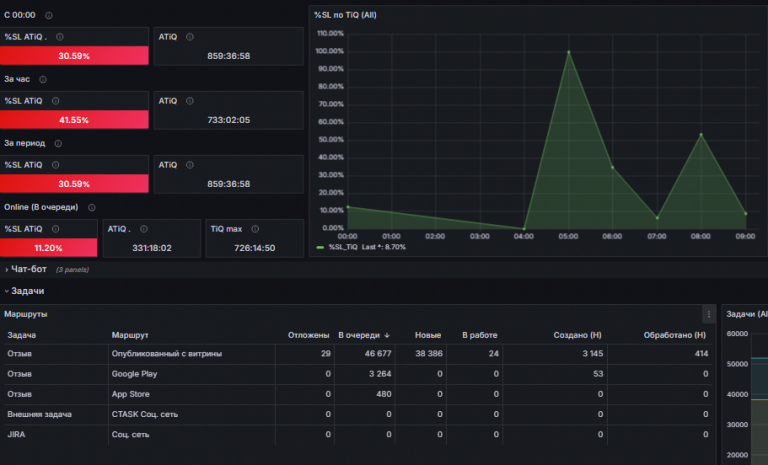Click the chart data point at 08:00
The width and height of the screenshot is (768, 465).
pyautogui.click(x=701, y=135)
